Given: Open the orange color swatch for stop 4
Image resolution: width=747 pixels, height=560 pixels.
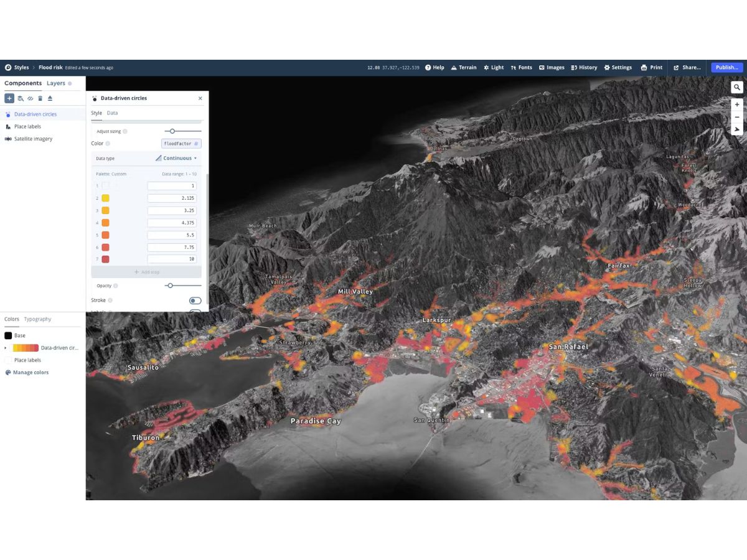Looking at the screenshot, I should coord(105,223).
